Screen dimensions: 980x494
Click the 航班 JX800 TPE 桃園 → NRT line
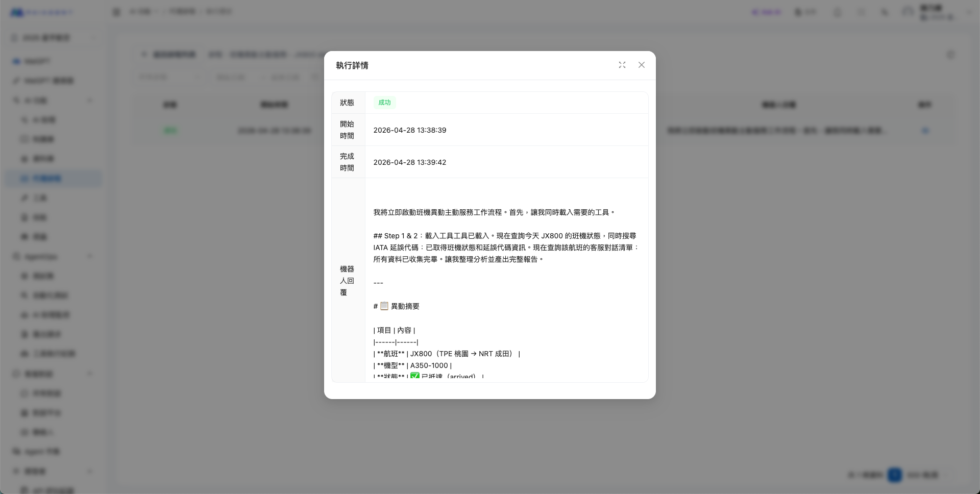(x=447, y=354)
